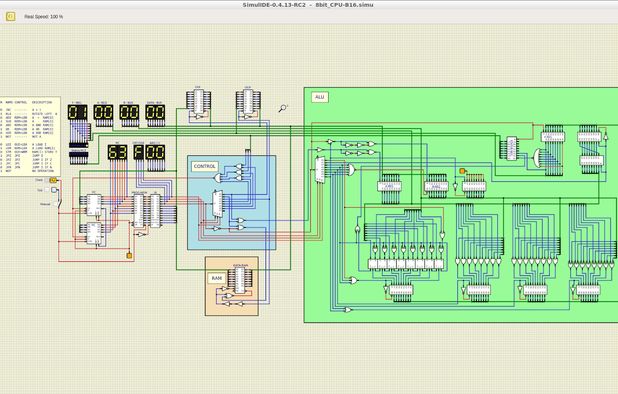Viewport: 618px width, 394px height.
Task: Click the DATA RAM chip component
Action: click(x=240, y=280)
